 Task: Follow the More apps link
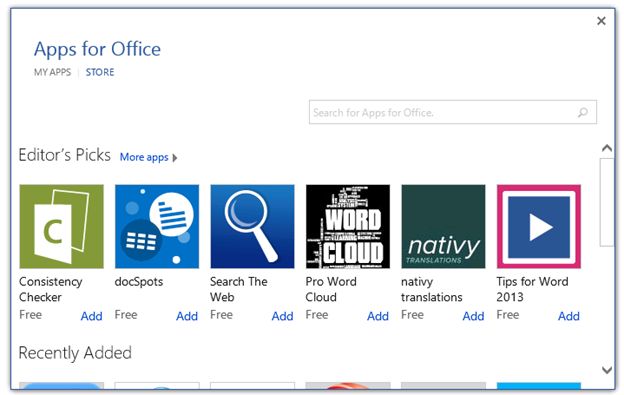click(144, 157)
